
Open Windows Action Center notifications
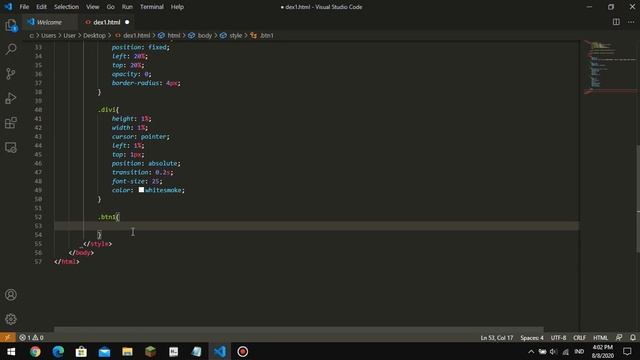(x=627, y=351)
